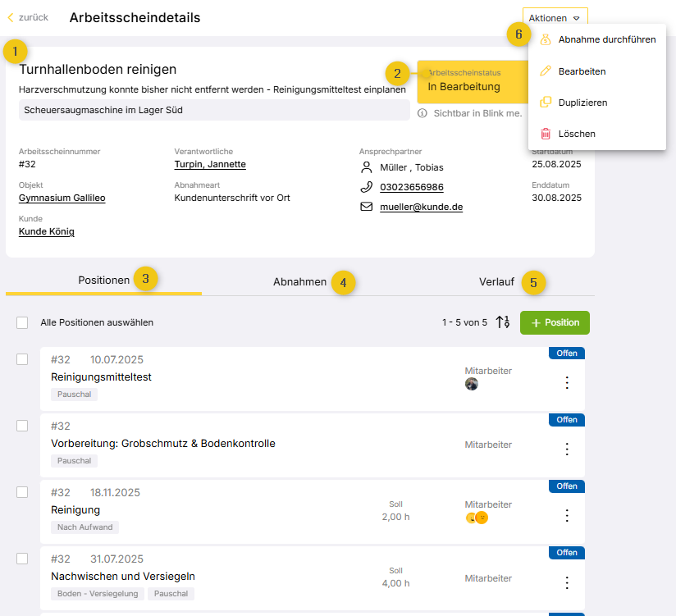Click the employee avatar on Reinigungsmitteltest
Screen dimensions: 676x616
pyautogui.click(x=471, y=384)
